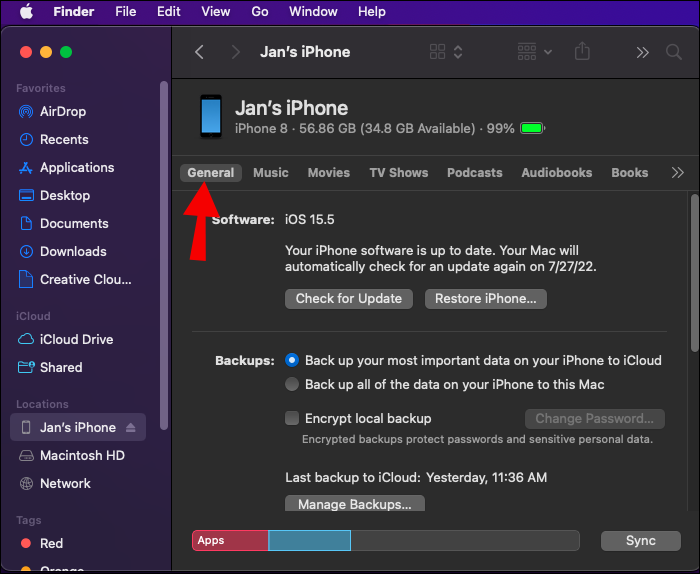700x574 pixels.
Task: Open the Finder menu
Action: (74, 12)
